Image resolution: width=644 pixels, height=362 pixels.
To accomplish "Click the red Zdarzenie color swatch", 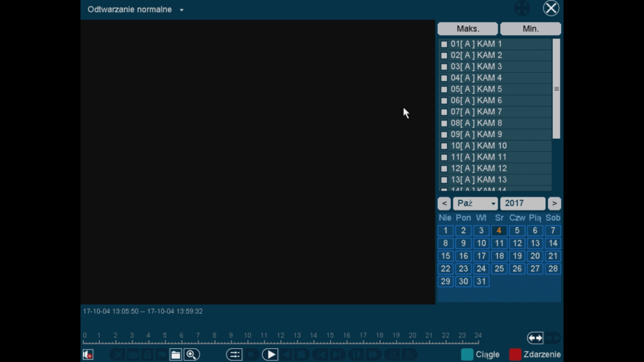I will [515, 354].
